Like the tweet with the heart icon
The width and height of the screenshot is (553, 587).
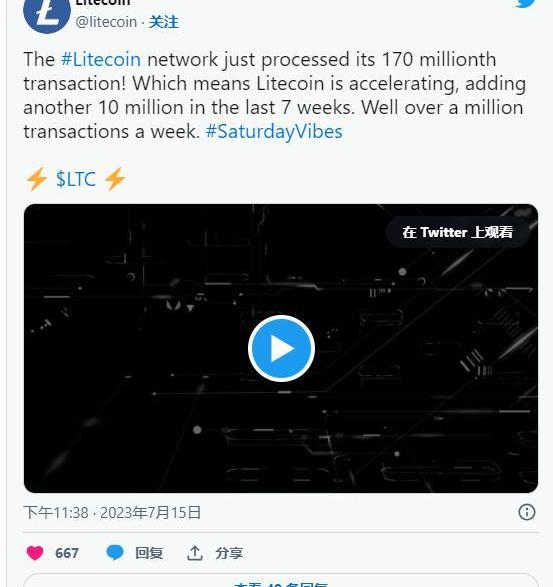coord(35,553)
